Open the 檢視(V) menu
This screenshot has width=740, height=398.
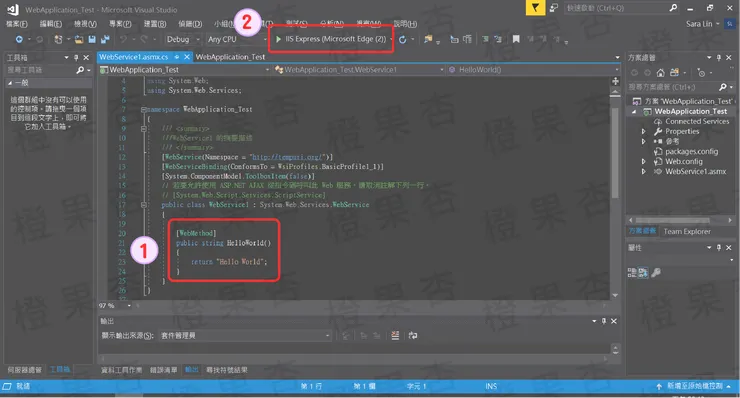[x=85, y=24]
